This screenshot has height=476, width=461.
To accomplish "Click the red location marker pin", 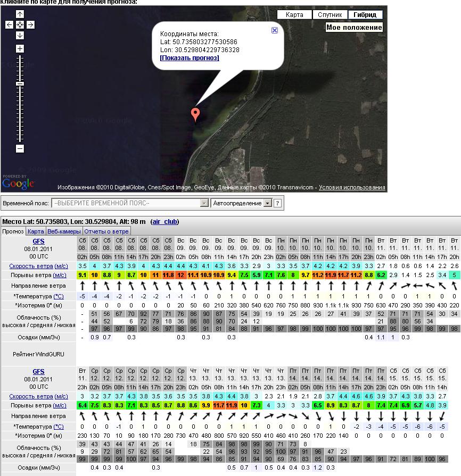I will [x=195, y=113].
